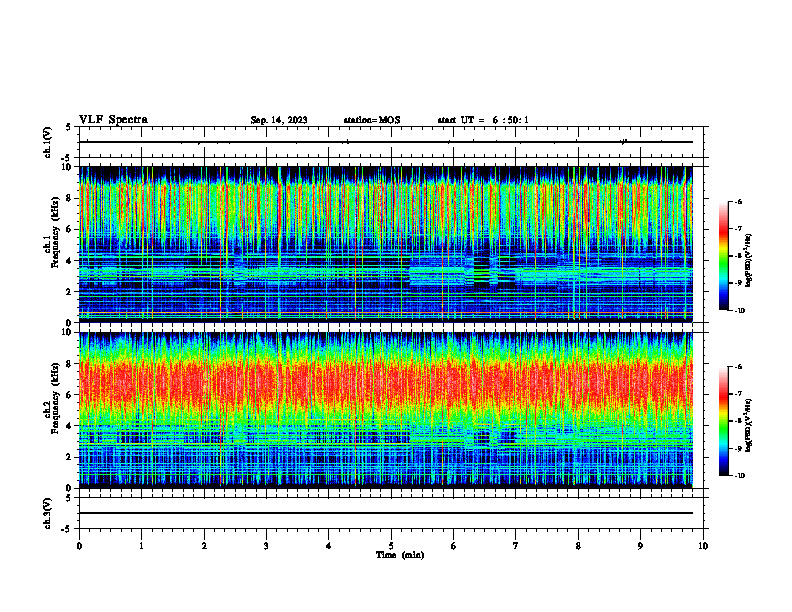Click time axis tick label "5"
The height and width of the screenshot is (612, 792).
pyautogui.click(x=391, y=546)
